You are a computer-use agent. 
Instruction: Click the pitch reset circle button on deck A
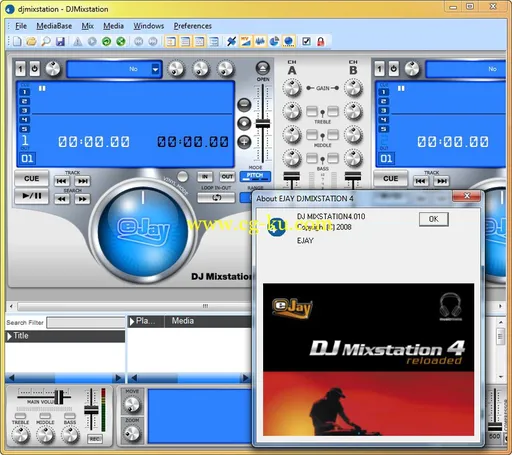pos(244,123)
